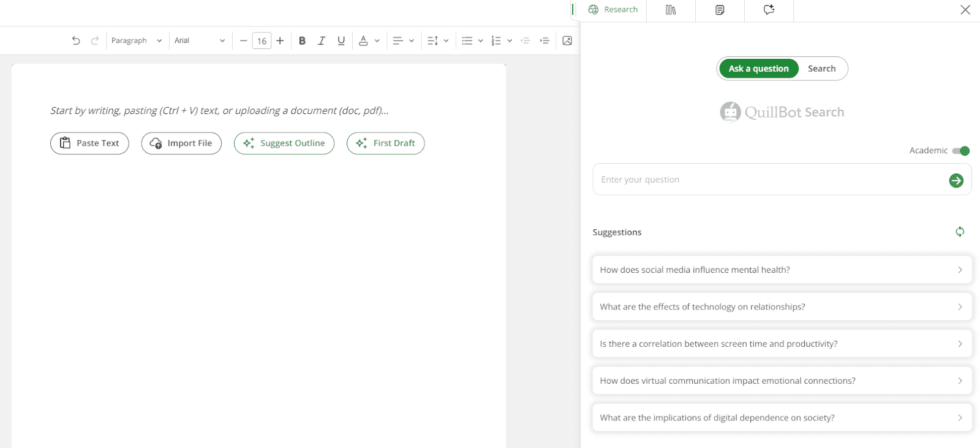Undo the last edit
Image resolution: width=980 pixels, height=448 pixels.
[76, 40]
